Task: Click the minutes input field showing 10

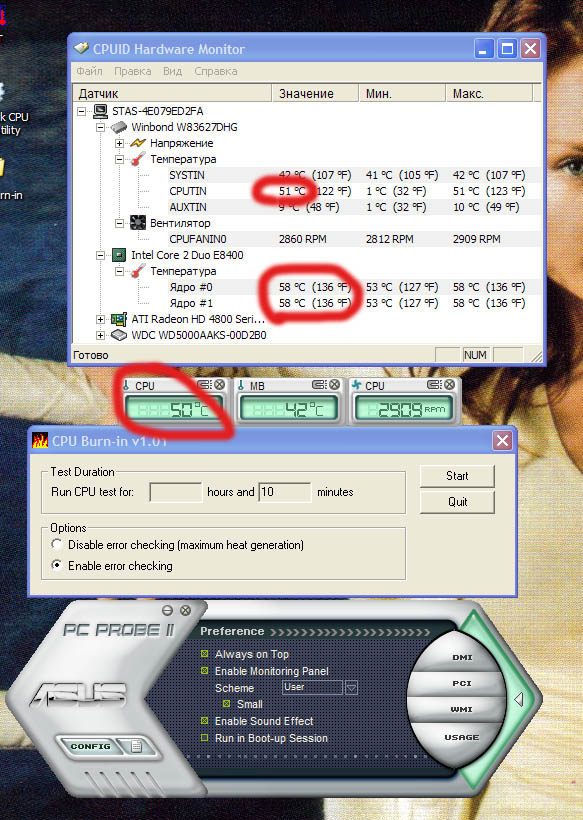Action: 284,492
